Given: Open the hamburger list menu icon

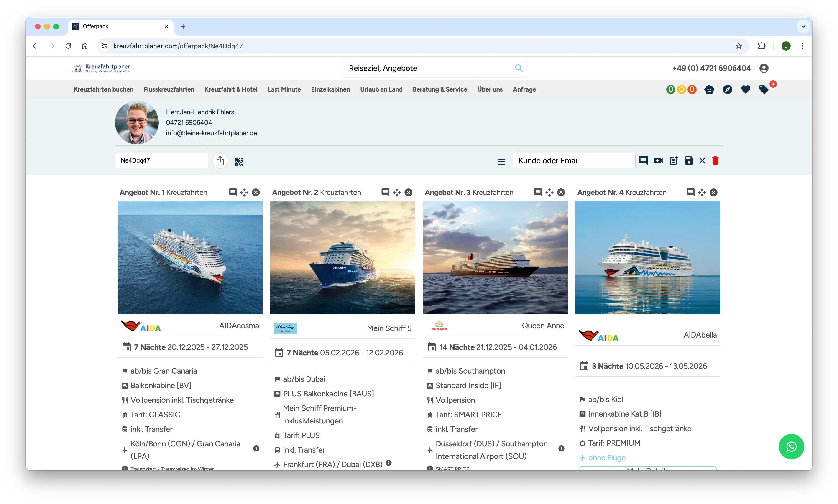Looking at the screenshot, I should [501, 162].
